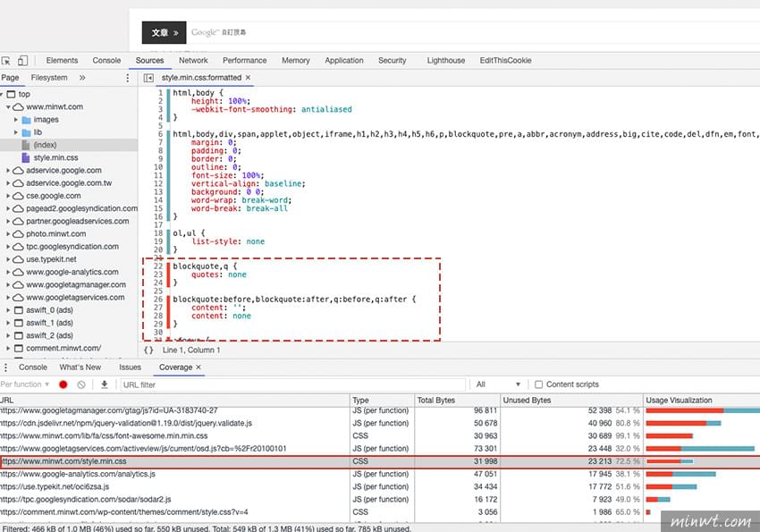Expand the lib folder
The width and height of the screenshot is (760, 532).
pos(15,132)
